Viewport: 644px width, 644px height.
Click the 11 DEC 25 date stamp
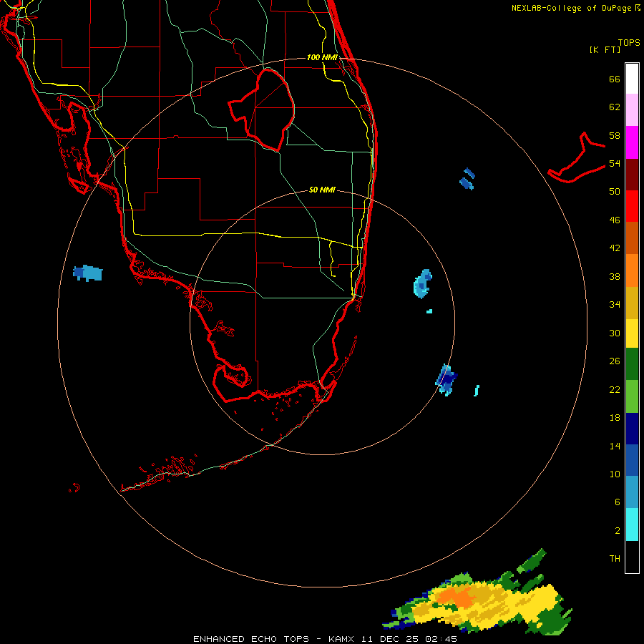point(389,639)
